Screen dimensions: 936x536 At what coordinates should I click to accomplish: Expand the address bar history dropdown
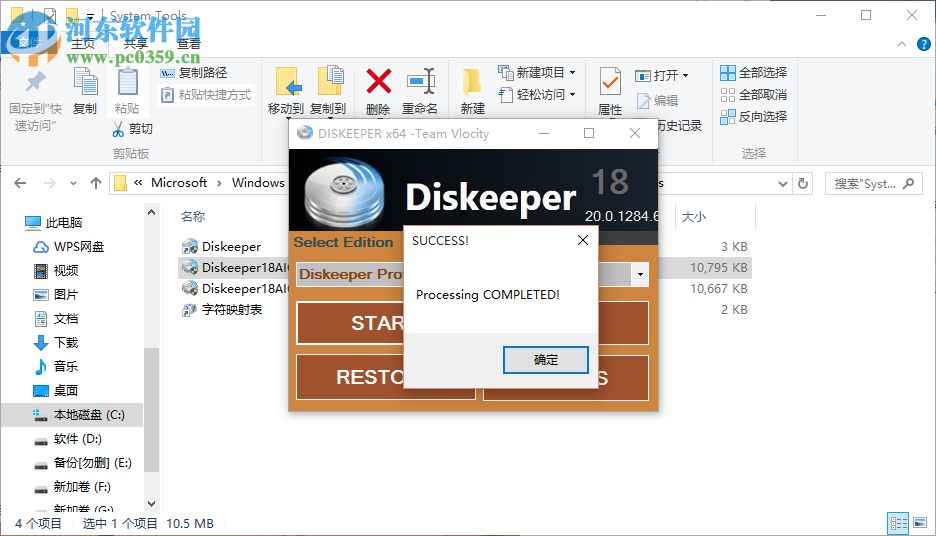pos(783,184)
